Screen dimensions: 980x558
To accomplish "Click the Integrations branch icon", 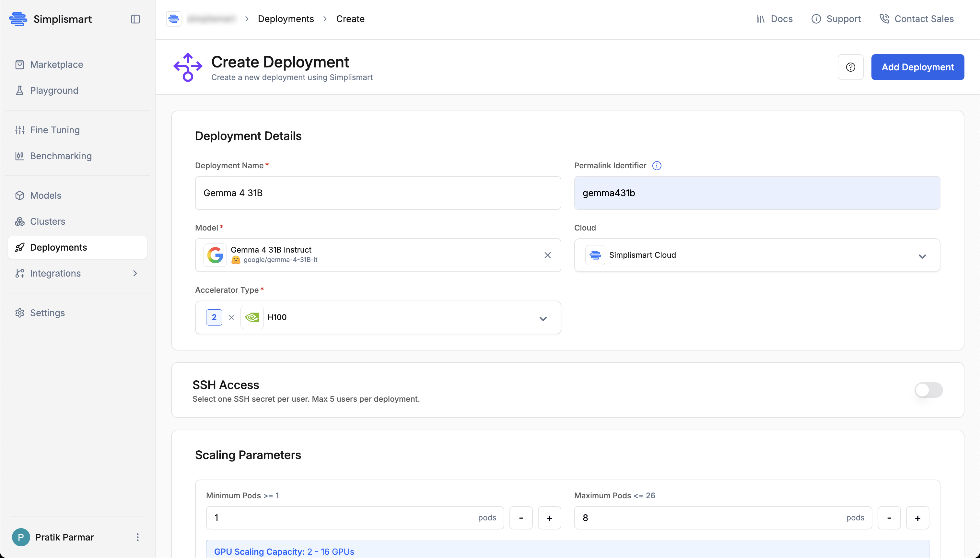I will (x=19, y=273).
